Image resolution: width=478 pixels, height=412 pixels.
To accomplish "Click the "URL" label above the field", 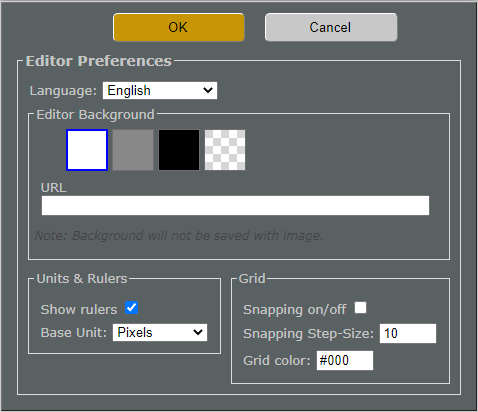I will point(54,188).
